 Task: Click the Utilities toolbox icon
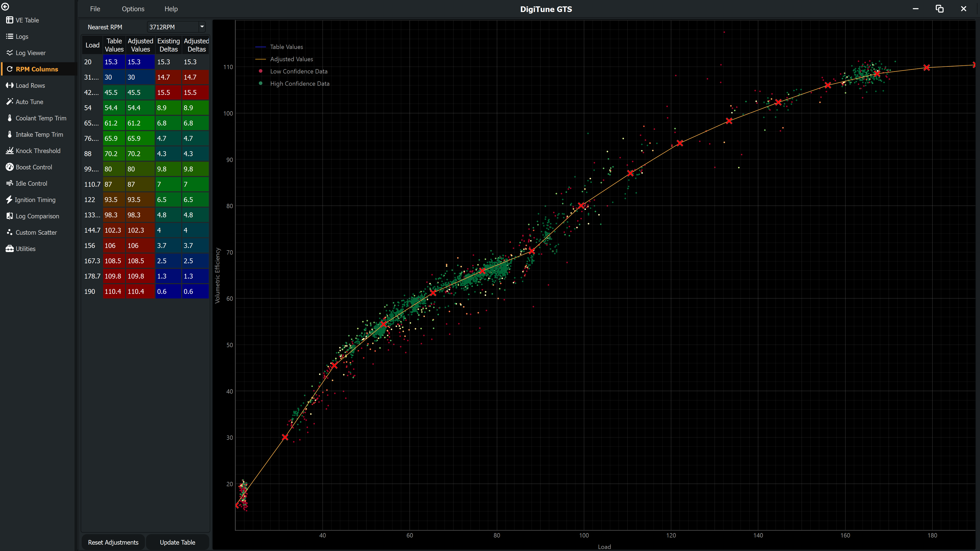(9, 249)
